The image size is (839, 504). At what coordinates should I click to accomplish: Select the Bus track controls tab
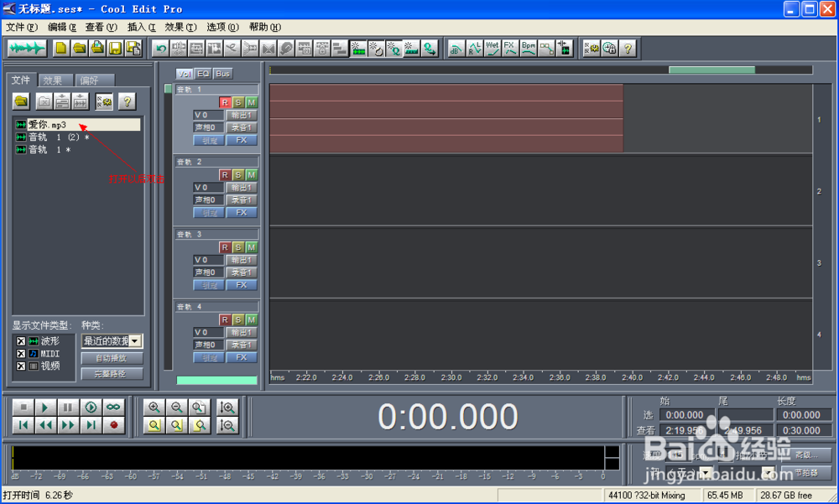(222, 74)
